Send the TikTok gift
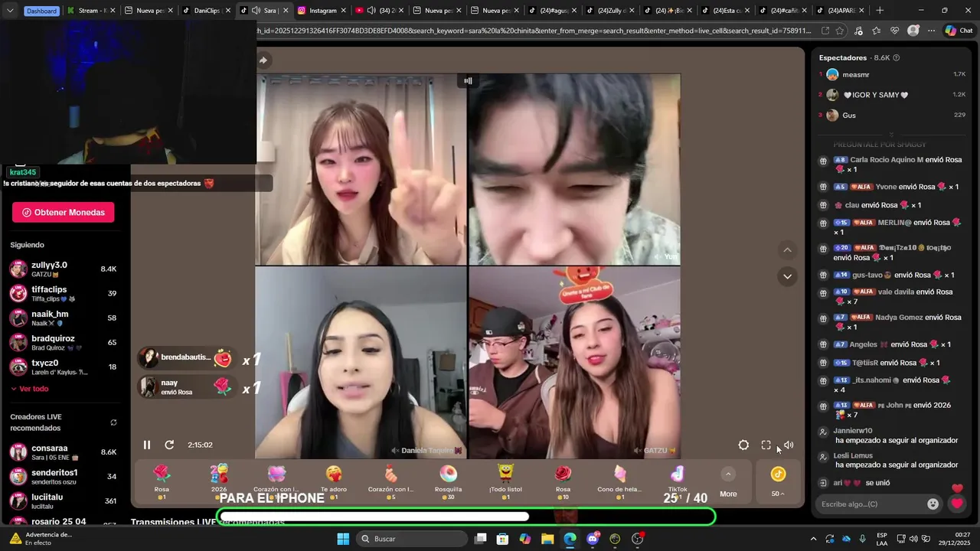Screen dimensions: 980x551 (678, 481)
